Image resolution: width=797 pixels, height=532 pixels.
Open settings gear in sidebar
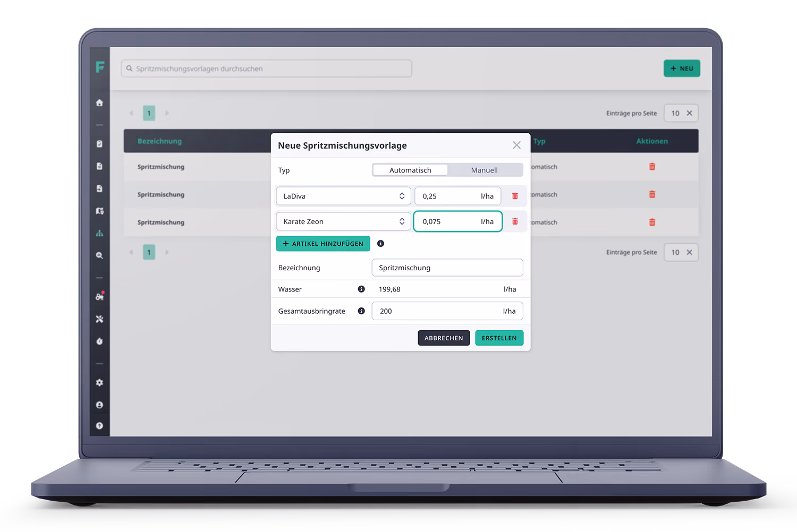[x=99, y=383]
